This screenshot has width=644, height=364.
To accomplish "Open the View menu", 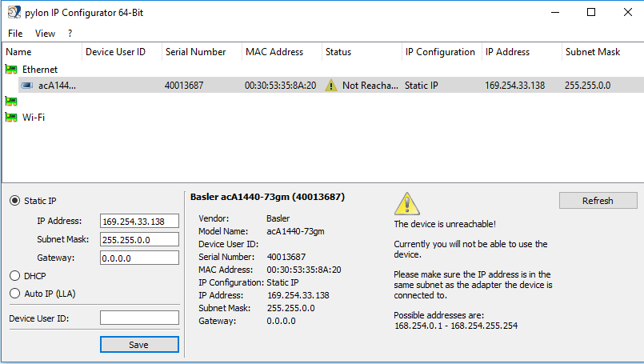I will pos(45,34).
